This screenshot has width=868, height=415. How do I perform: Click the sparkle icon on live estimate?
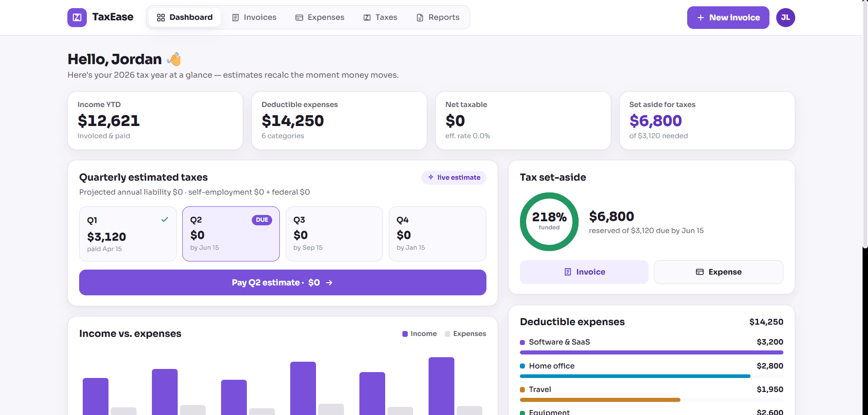pyautogui.click(x=431, y=177)
